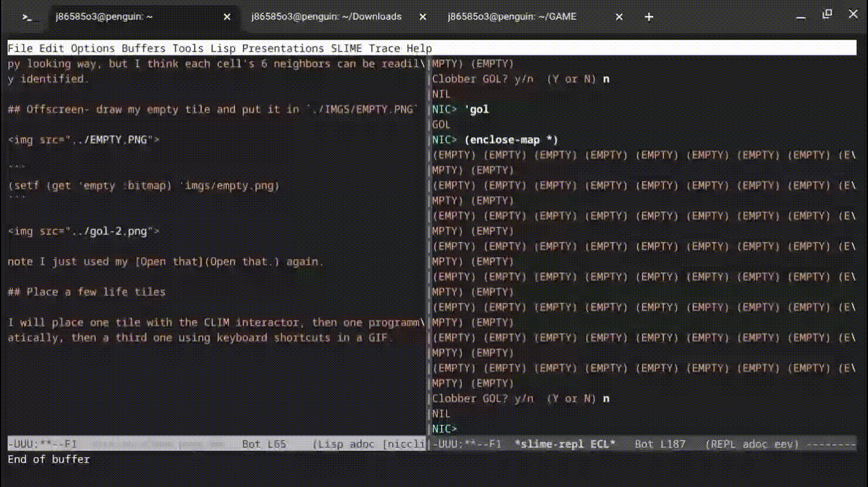
Task: Open the File menu in Emacs
Action: (20, 48)
